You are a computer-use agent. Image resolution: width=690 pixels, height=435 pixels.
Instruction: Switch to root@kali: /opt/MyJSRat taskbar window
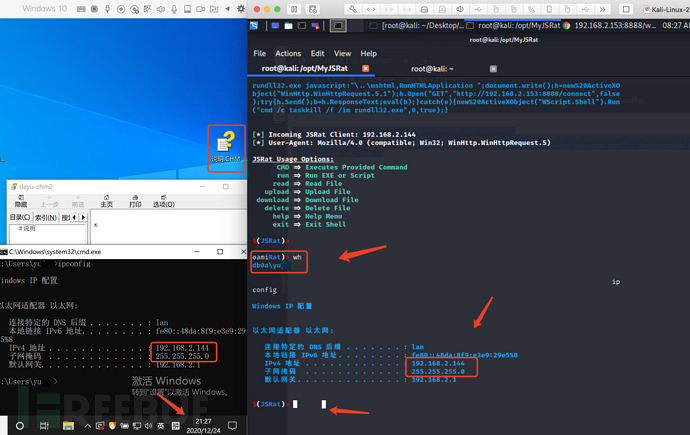tap(514, 26)
